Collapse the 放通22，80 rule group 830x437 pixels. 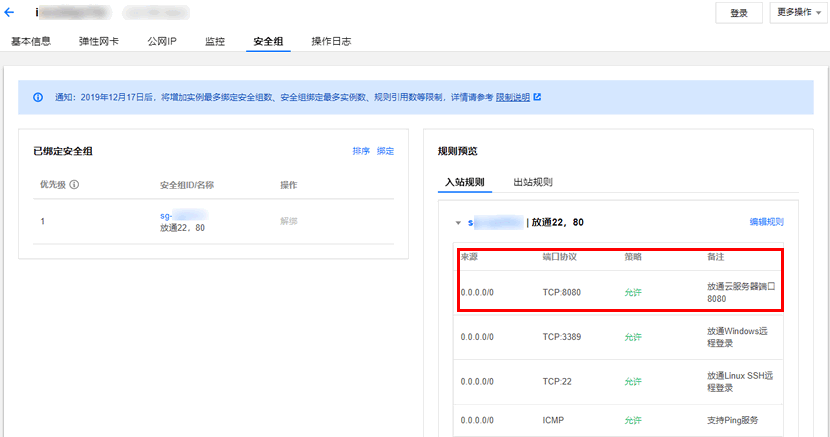pos(458,222)
